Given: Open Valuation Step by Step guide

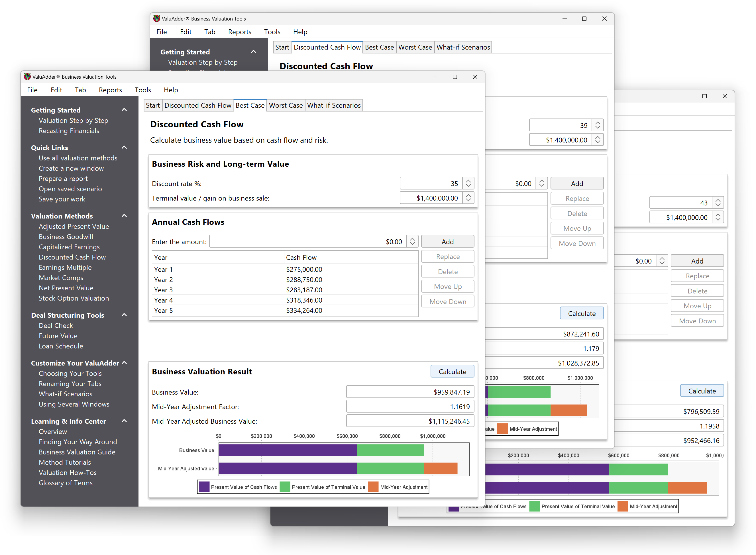Looking at the screenshot, I should tap(73, 120).
